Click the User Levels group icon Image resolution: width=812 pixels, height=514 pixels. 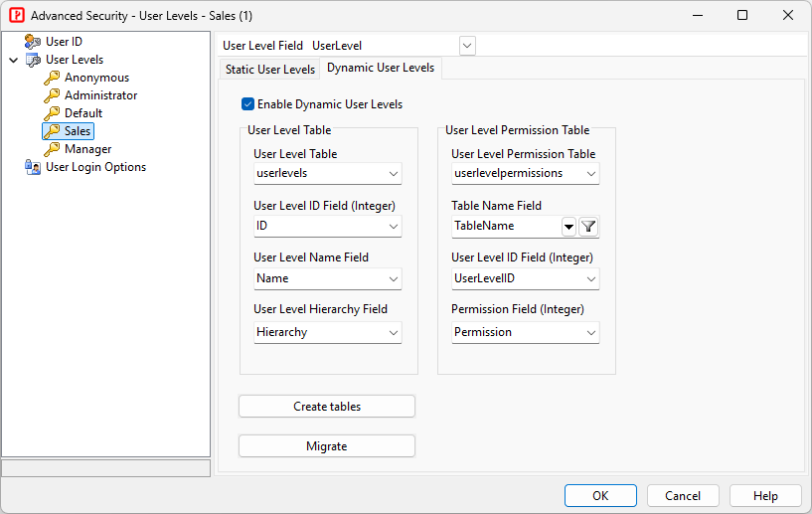coord(33,60)
